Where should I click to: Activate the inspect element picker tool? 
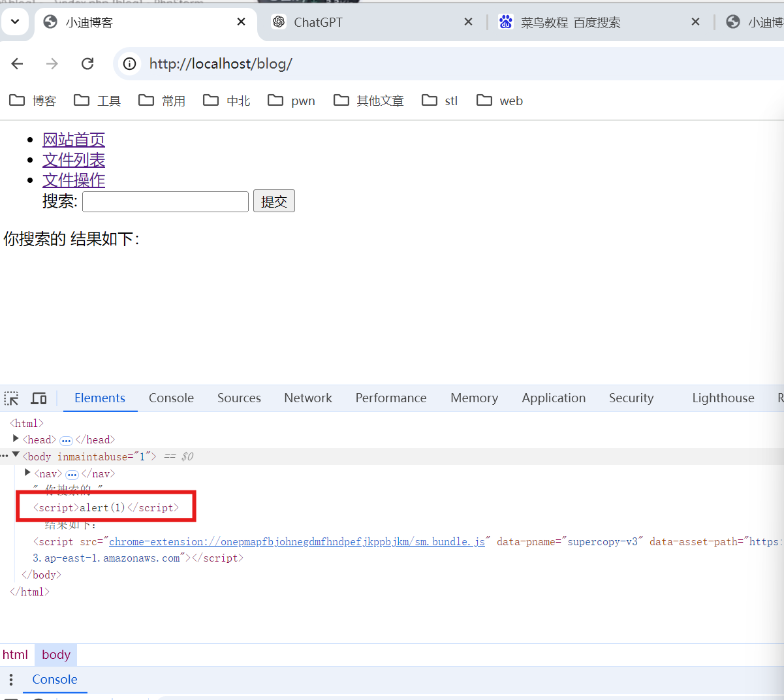(x=12, y=398)
